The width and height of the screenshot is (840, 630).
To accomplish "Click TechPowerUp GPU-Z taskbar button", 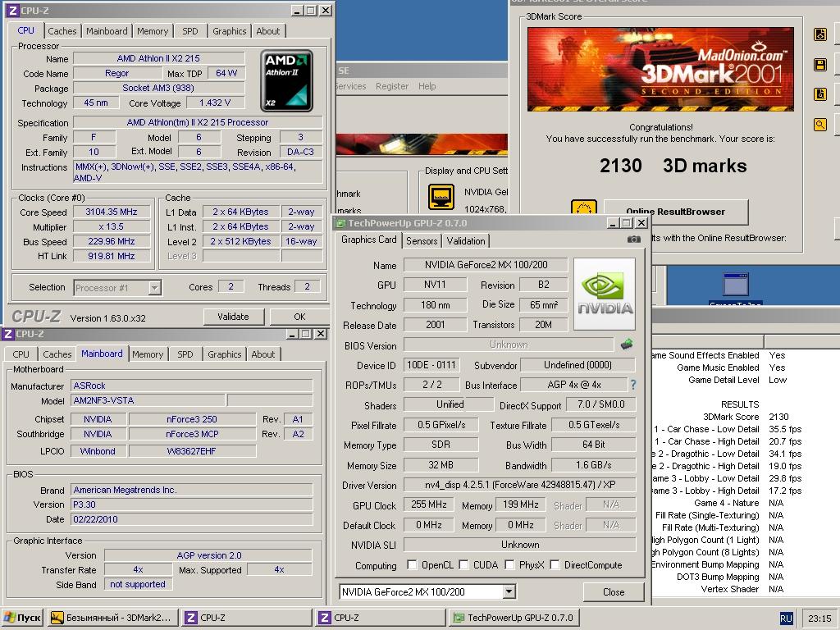I will [x=514, y=618].
